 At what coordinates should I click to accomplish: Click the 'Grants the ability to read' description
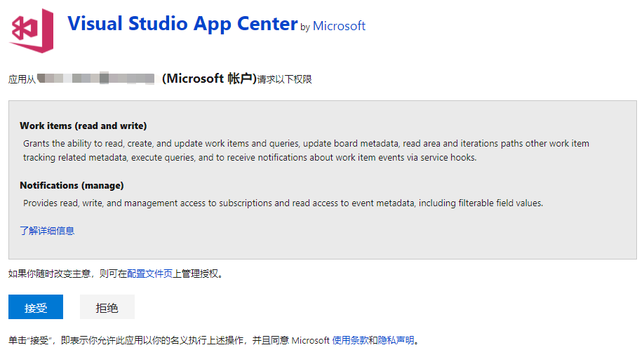pos(306,150)
